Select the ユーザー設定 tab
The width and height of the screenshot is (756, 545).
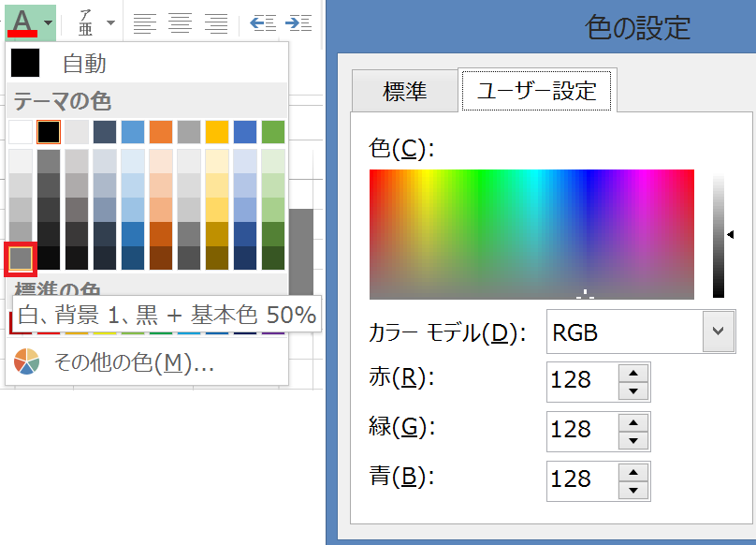pos(536,91)
